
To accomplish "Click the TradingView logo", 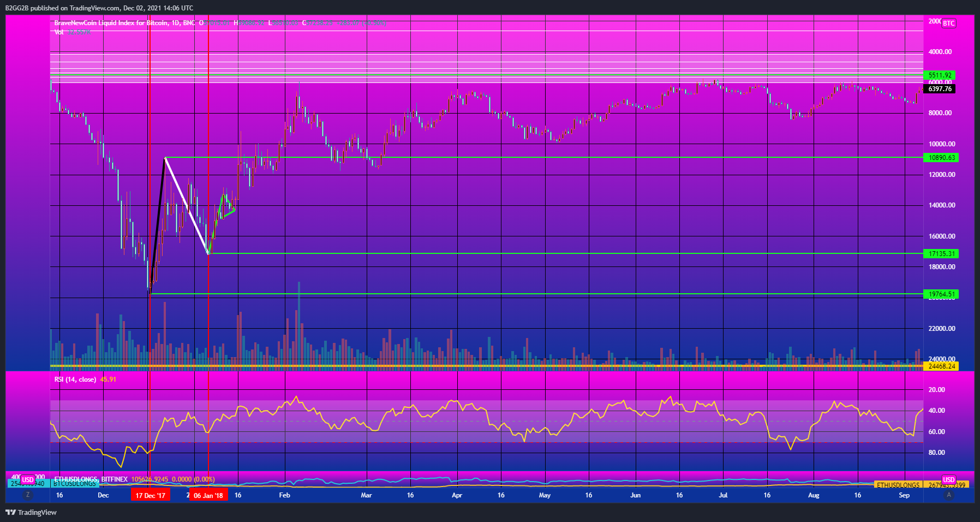I will click(x=31, y=512).
